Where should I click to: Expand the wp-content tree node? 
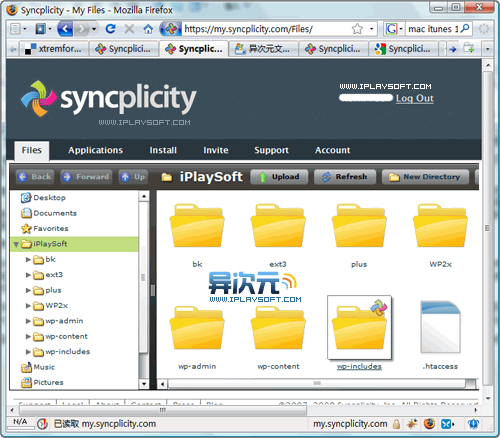coord(28,336)
